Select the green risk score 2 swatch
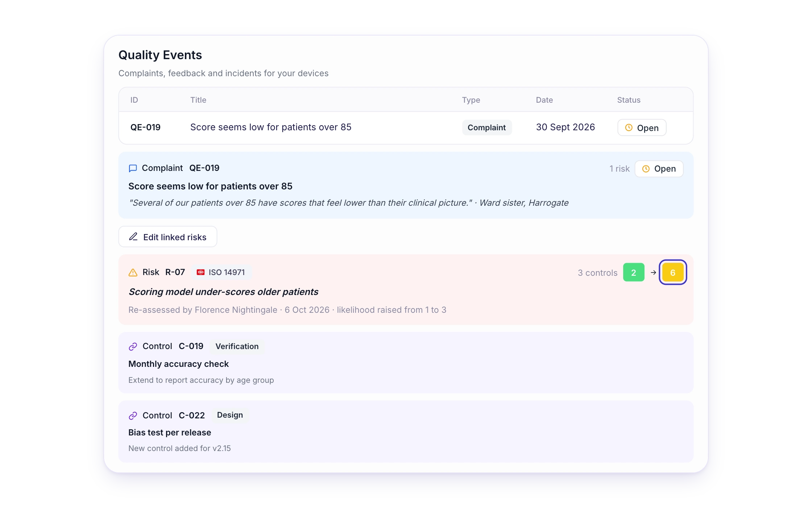Image resolution: width=812 pixels, height=508 pixels. point(634,273)
